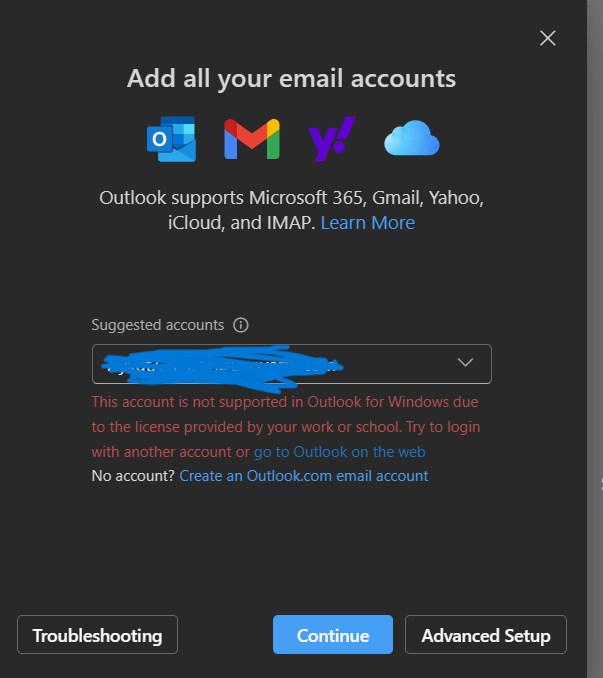Open the Learn More link
Screen dimensions: 603x678
click(x=367, y=223)
